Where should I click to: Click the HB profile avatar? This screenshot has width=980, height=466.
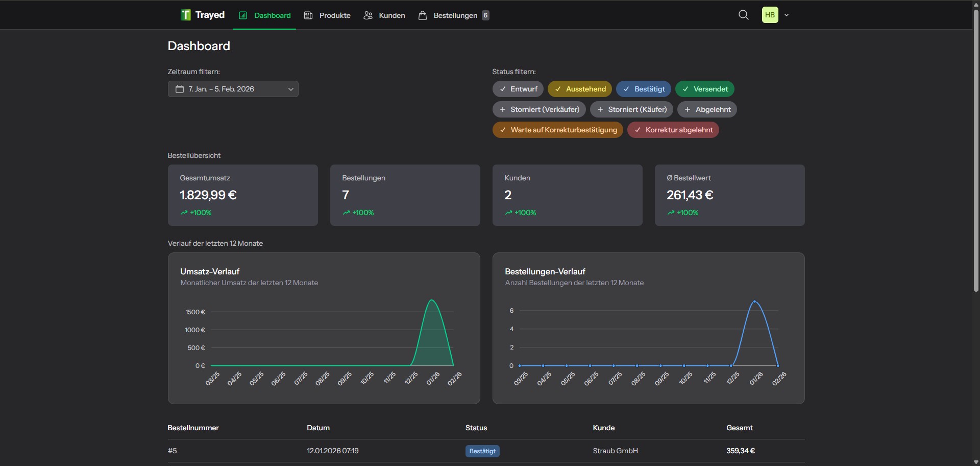point(770,15)
